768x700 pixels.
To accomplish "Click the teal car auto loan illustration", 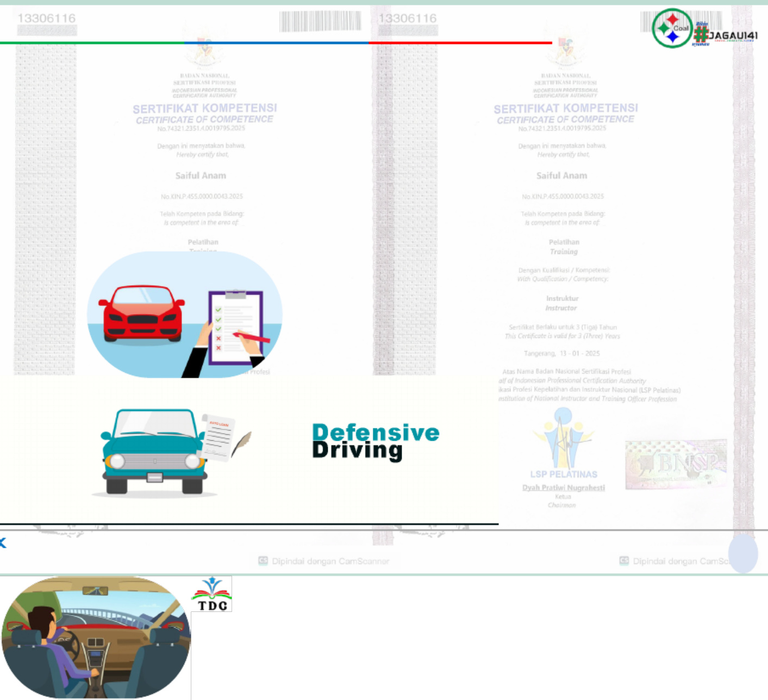I will click(172, 452).
